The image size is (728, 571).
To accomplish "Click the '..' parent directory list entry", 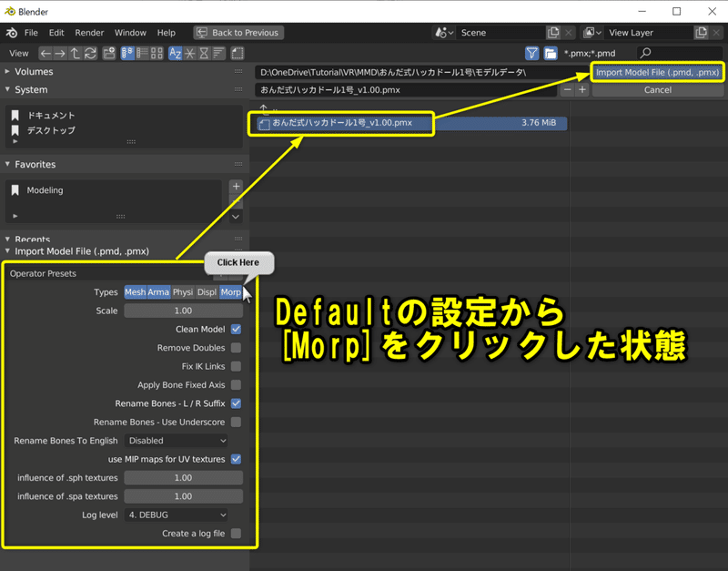I will pos(268,109).
